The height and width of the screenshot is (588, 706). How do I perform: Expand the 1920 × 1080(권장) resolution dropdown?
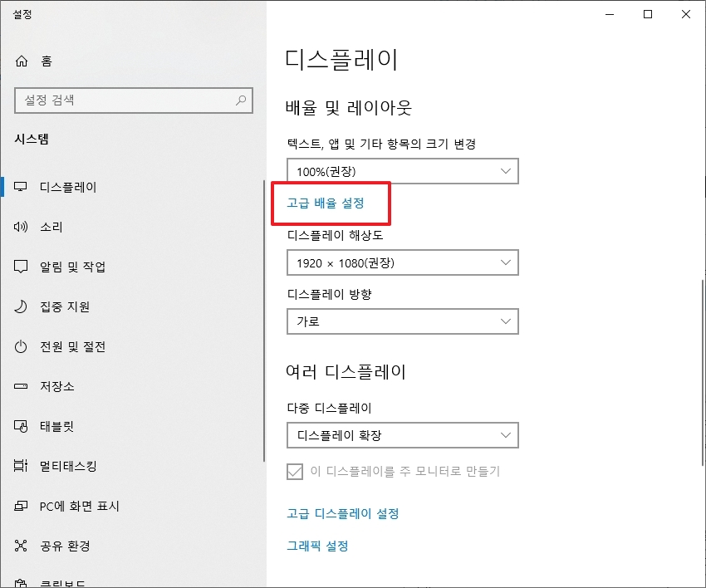[403, 262]
